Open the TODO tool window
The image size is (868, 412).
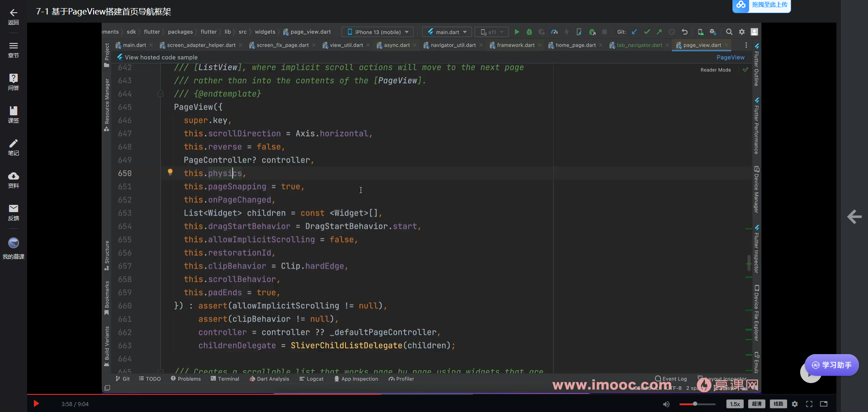coord(150,379)
